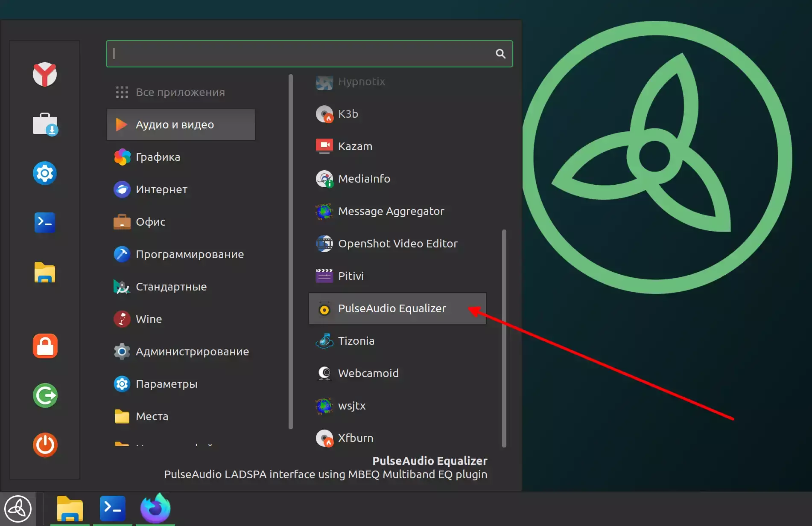The width and height of the screenshot is (812, 526).
Task: Click the applications list scrollbar
Action: (x=504, y=338)
